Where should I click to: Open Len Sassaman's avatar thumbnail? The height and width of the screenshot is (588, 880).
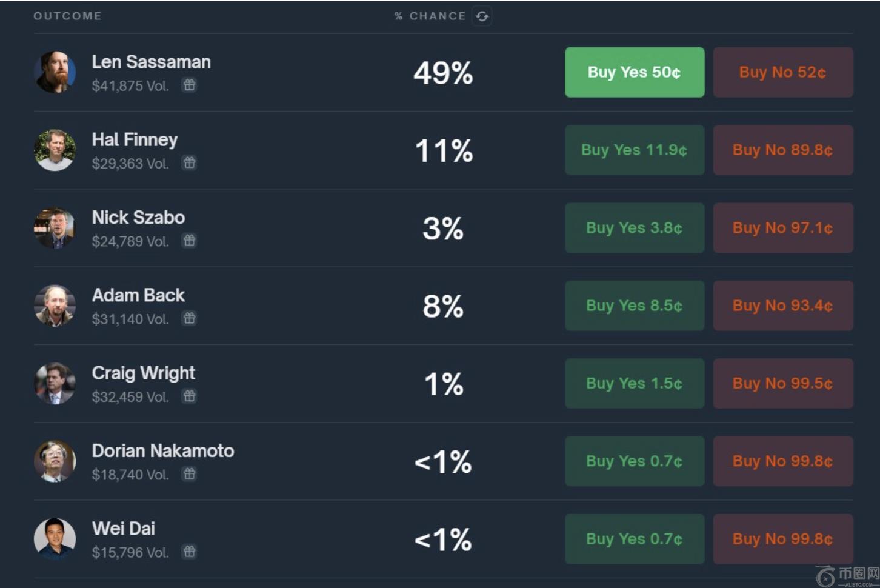click(55, 72)
